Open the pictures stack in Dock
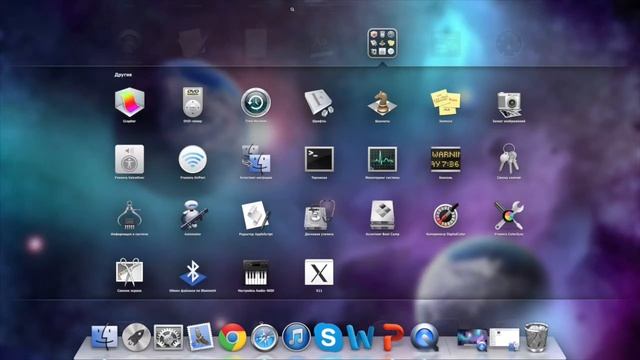 pos(473,339)
